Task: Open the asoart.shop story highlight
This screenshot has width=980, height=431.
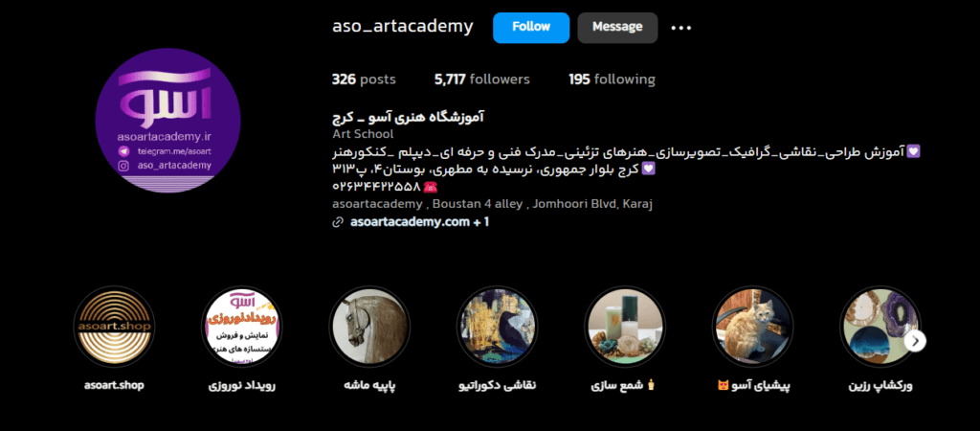Action: click(114, 326)
